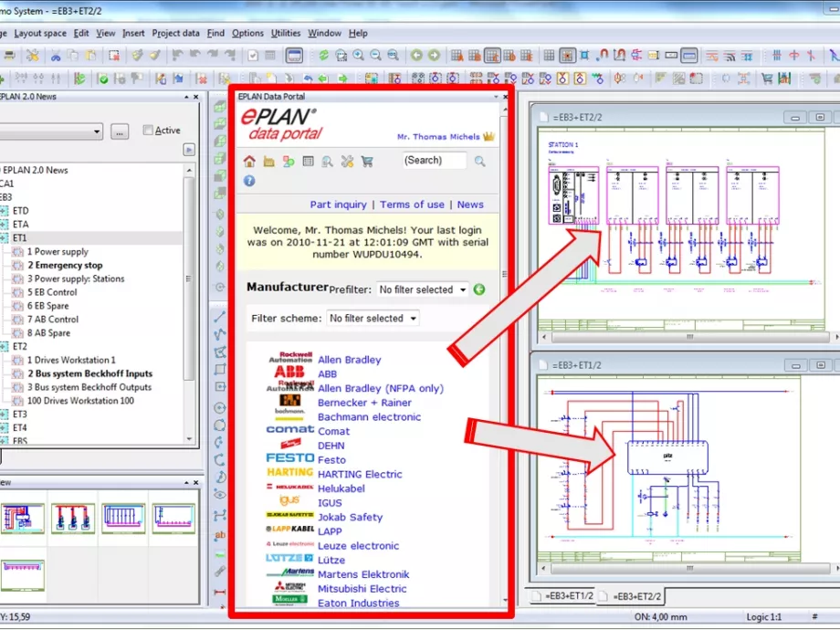
Task: Open the filter combo box in News panel
Action: [51, 131]
